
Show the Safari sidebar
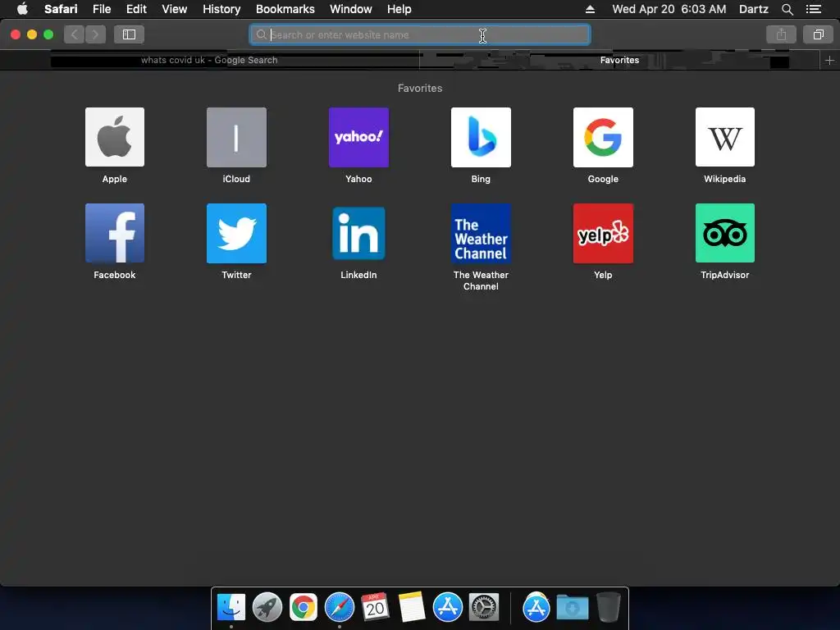(x=129, y=34)
